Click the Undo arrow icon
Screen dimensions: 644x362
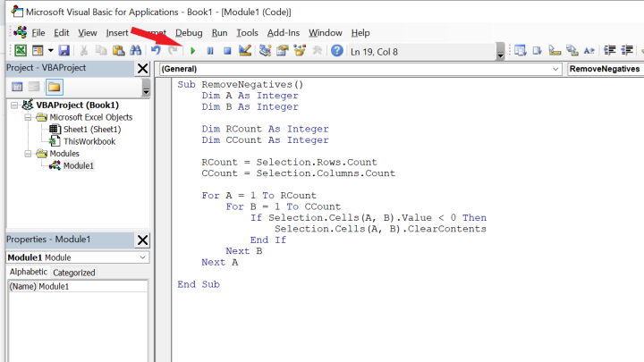(156, 50)
